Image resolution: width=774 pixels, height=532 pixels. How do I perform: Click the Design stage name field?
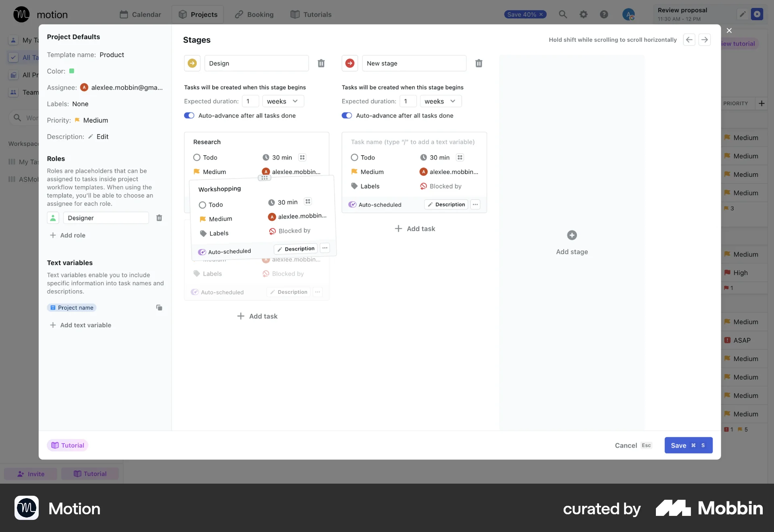pos(257,63)
